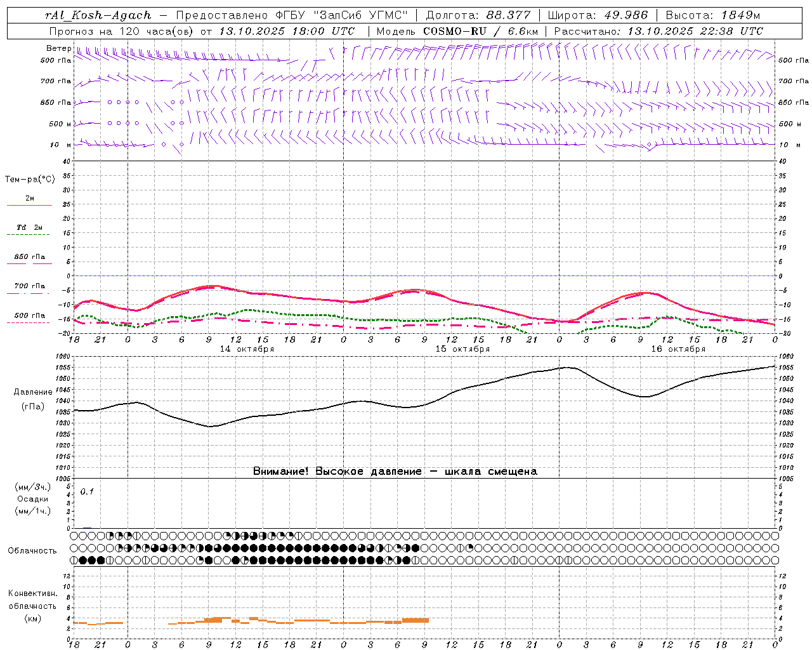Viewport: 812px width, 650px height.
Task: Click the Тем-ра(°C) temperature axis title
Action: click(30, 180)
